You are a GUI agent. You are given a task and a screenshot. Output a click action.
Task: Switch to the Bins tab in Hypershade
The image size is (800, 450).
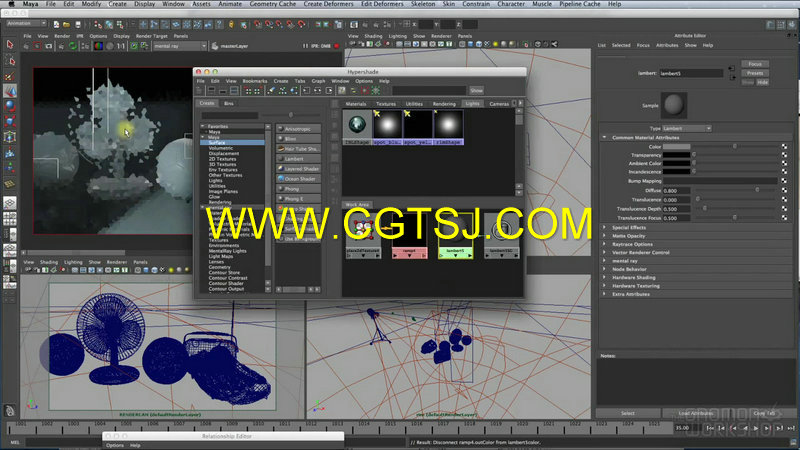click(x=229, y=104)
